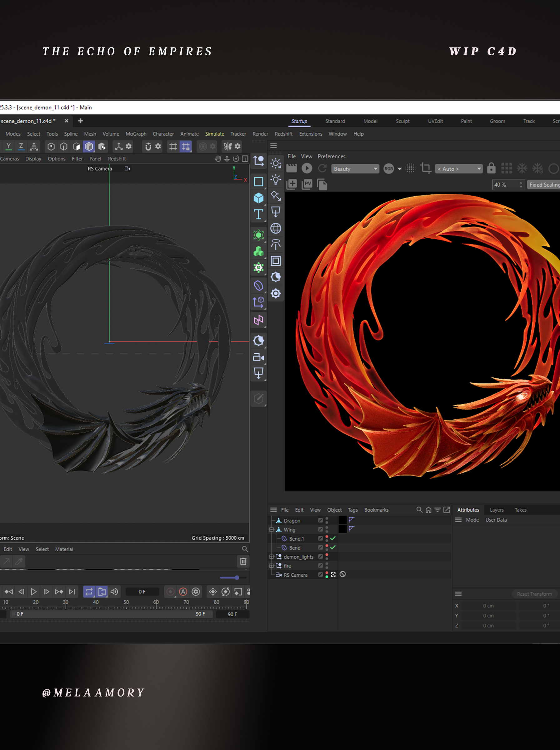Switch to the Takes tab

click(x=520, y=510)
